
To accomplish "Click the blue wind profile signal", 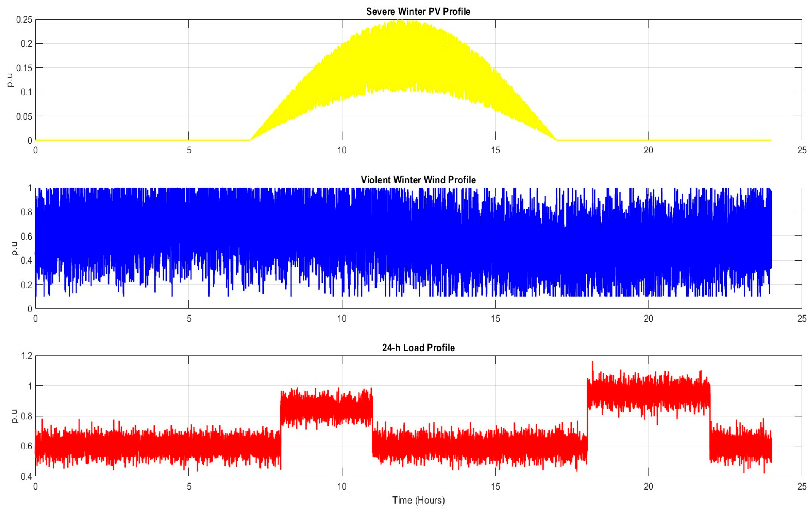I will click(x=403, y=242).
